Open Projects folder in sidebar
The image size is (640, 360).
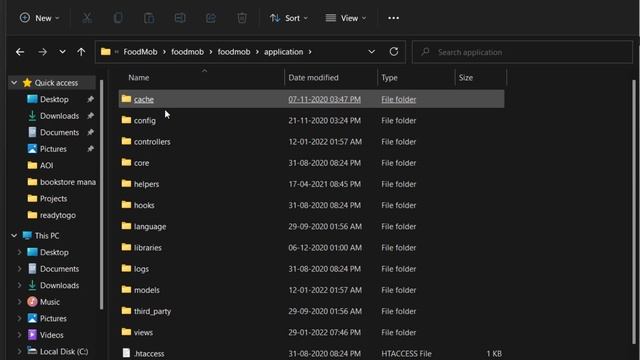click(x=53, y=199)
